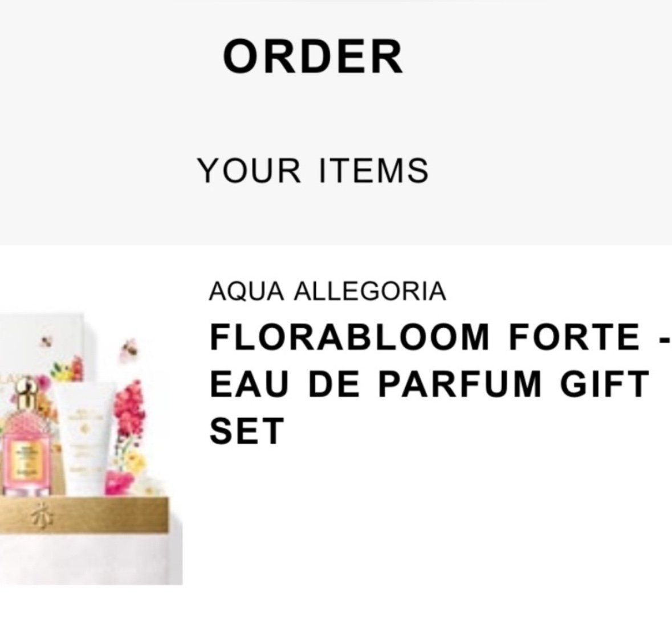Click the pale pink box base
Image resolution: width=672 pixels, height=634 pixels.
(x=91, y=559)
